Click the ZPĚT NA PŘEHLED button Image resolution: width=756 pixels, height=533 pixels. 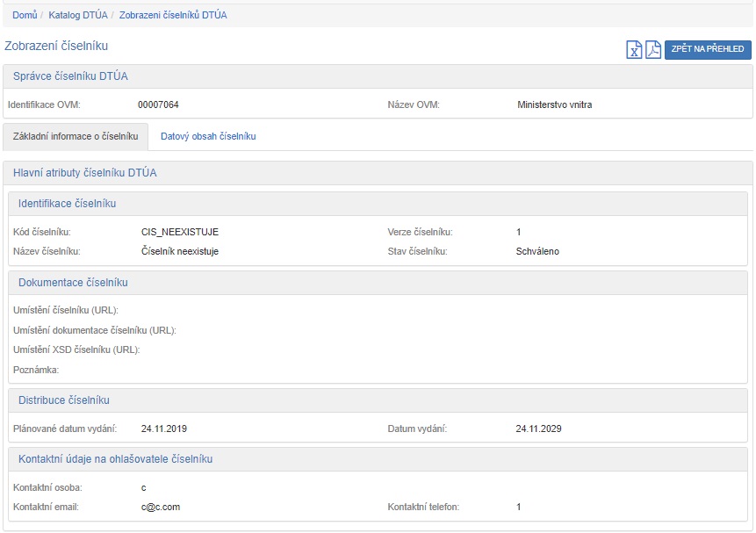coord(708,49)
